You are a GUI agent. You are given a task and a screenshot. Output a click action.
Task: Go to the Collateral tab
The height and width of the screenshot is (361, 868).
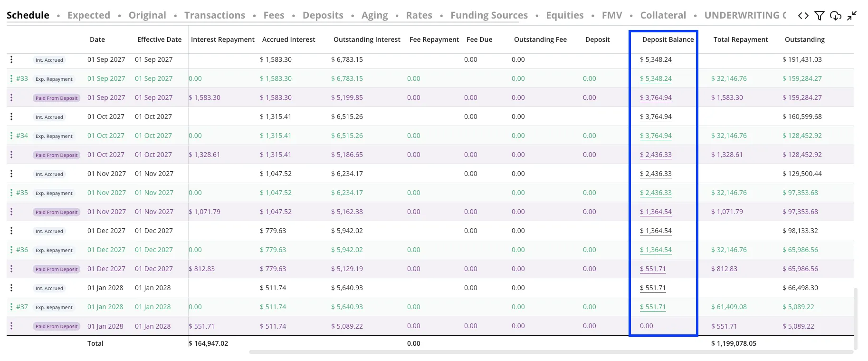(663, 15)
